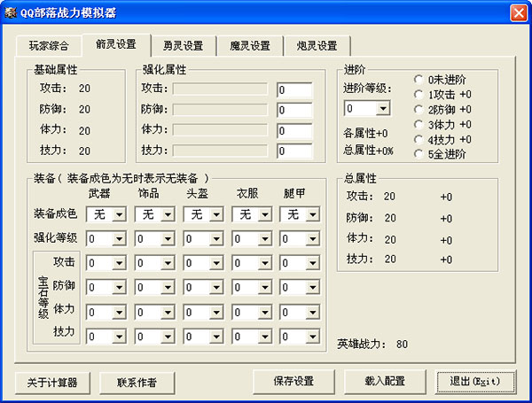This screenshot has height=403, width=532.
Task: Open the 腿甲 体力 gem level dropdown
Action: click(x=300, y=312)
